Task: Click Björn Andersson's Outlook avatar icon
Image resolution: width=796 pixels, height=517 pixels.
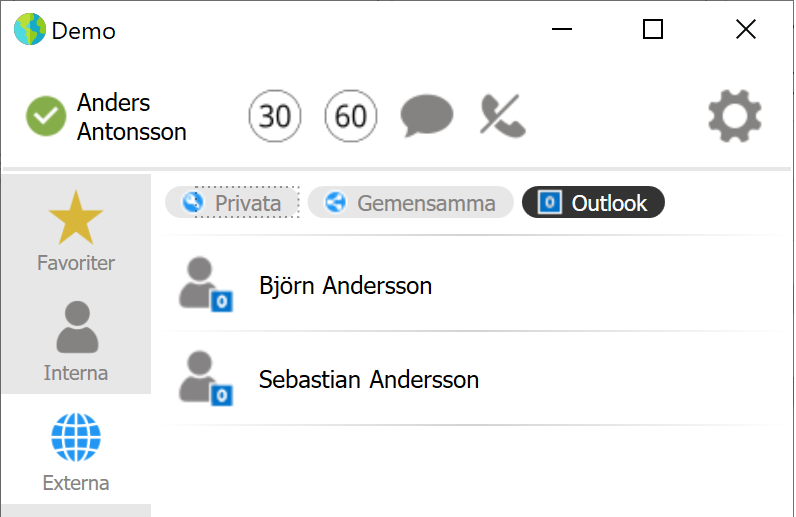Action: [206, 284]
